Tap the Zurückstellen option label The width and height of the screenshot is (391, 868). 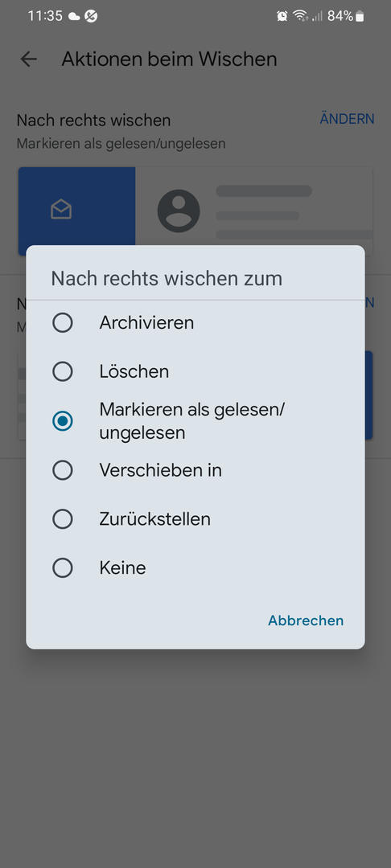[155, 519]
